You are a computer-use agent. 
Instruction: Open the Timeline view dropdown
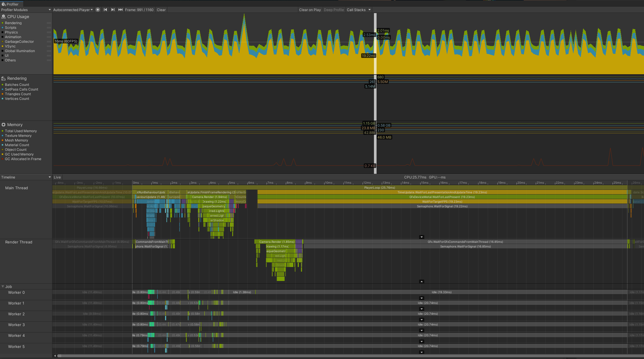(x=26, y=177)
